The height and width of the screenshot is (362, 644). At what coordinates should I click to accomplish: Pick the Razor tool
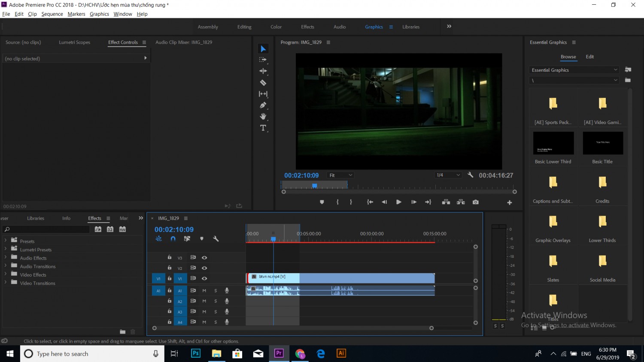coord(263,82)
